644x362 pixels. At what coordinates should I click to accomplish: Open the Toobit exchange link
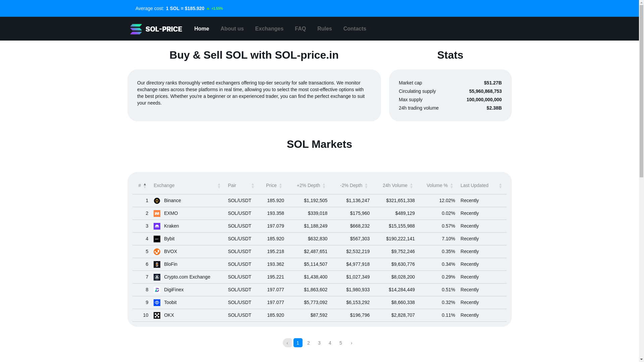(x=170, y=302)
